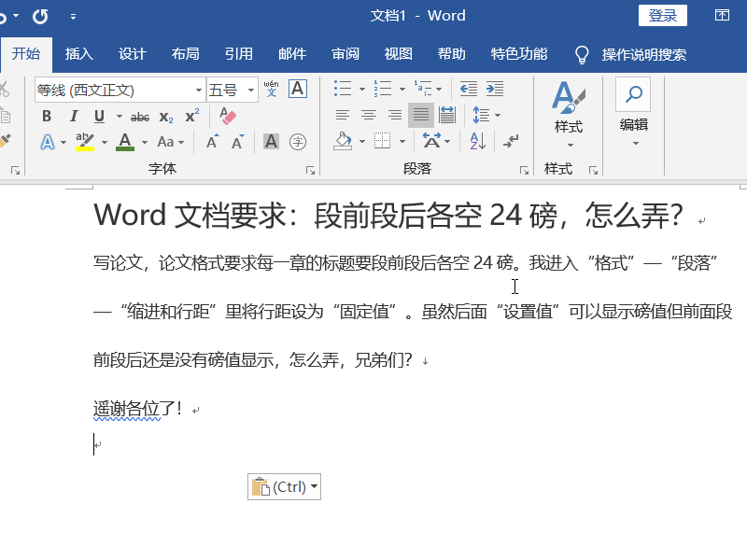Click the Sort A-Z icon

(477, 141)
